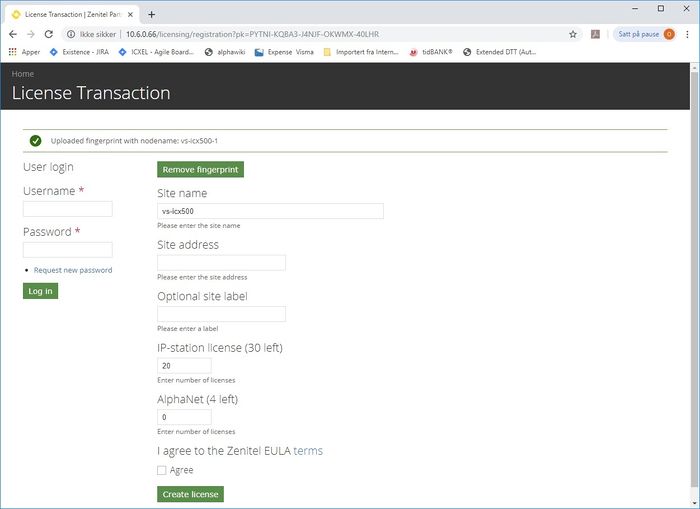Click the green checkmark status icon
The width and height of the screenshot is (700, 509).
pos(35,141)
